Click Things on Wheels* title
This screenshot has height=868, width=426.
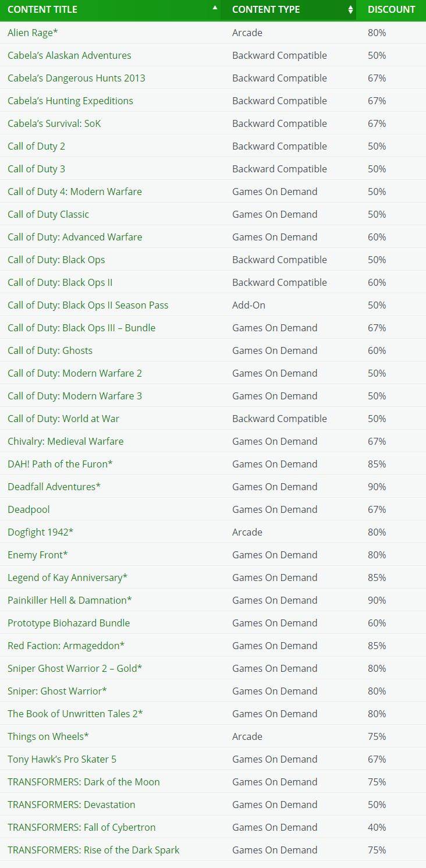(x=48, y=736)
